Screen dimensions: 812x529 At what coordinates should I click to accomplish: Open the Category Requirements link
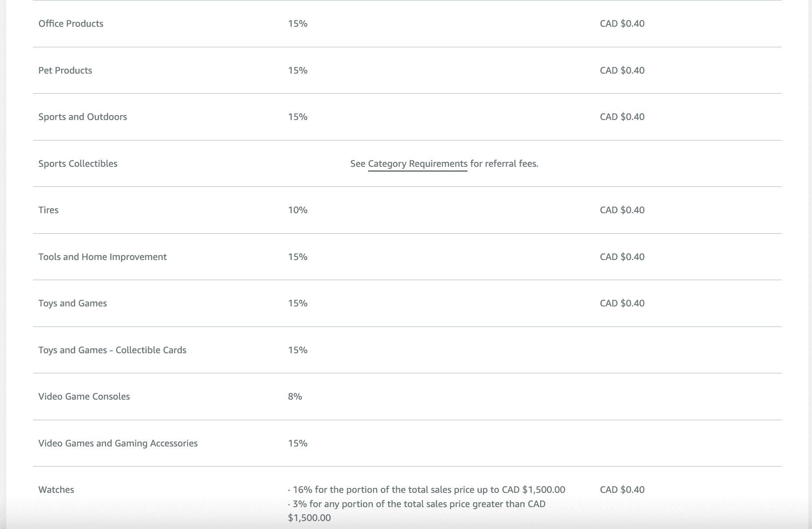(x=418, y=164)
